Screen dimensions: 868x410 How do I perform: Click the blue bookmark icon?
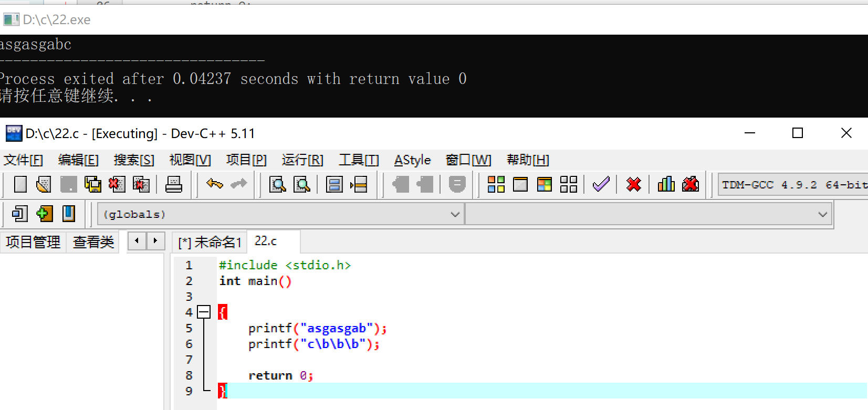coord(69,214)
